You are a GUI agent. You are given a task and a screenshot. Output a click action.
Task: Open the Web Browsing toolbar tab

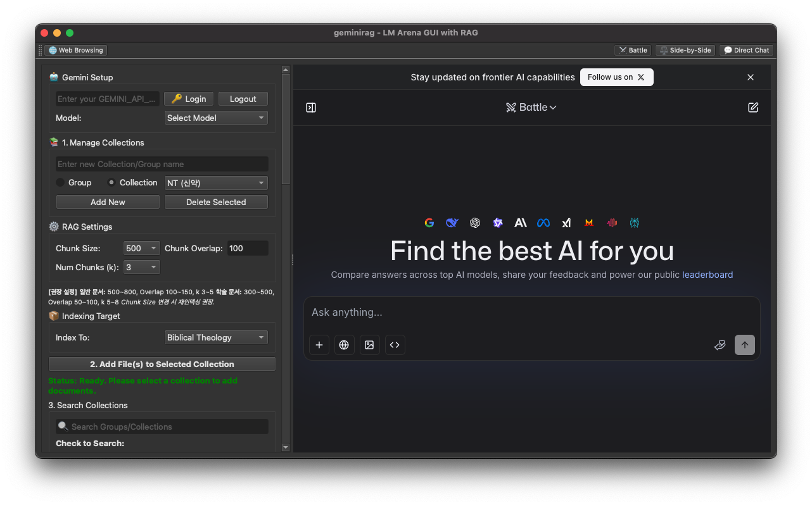[x=76, y=50]
